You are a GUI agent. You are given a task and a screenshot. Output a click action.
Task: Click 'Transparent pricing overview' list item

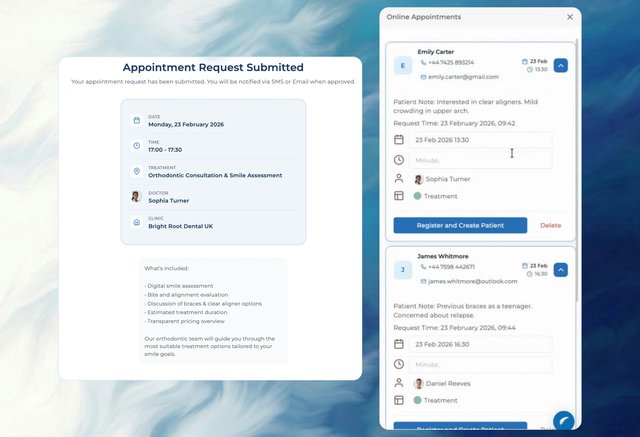click(184, 321)
